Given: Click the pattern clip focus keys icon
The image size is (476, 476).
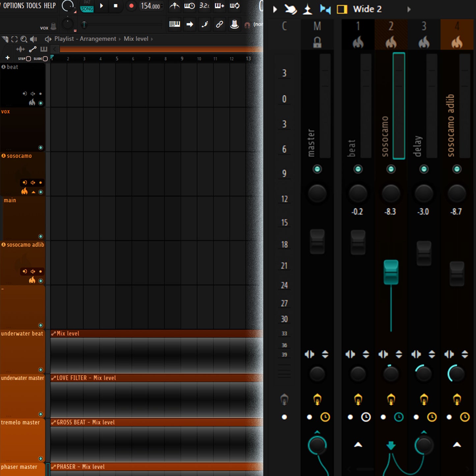Looking at the screenshot, I should tap(44, 49).
